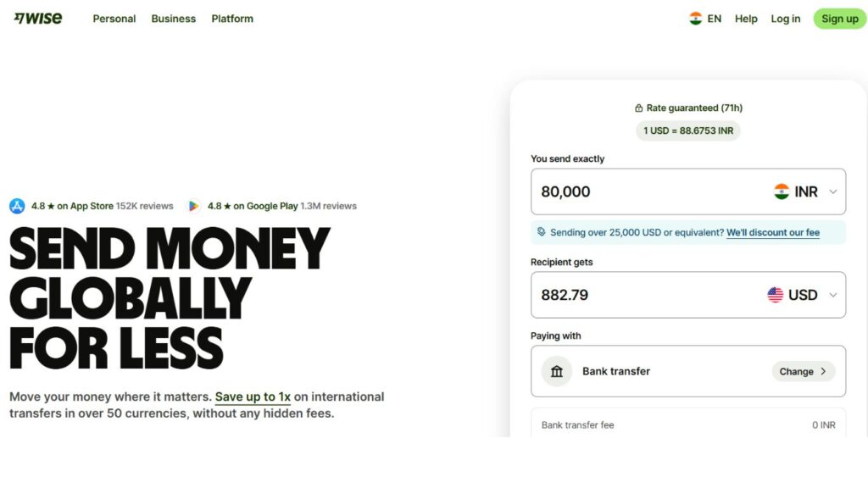Click the Sign up button
This screenshot has height=488, width=868.
[x=839, y=19]
